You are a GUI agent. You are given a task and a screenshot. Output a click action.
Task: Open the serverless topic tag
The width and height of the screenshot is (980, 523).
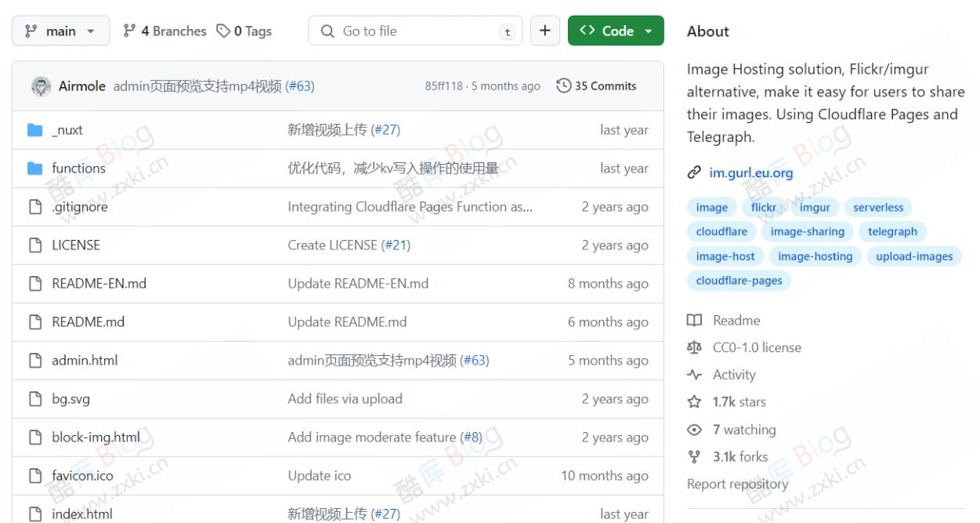[878, 207]
